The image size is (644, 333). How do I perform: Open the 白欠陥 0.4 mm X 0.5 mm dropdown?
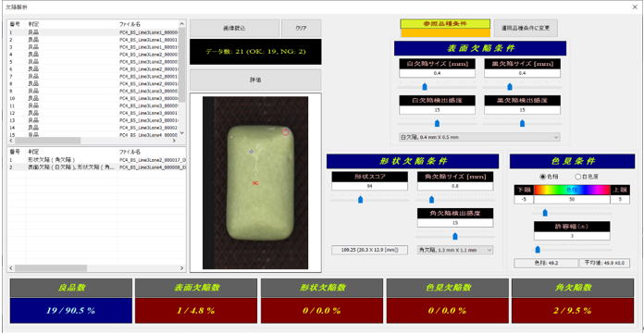(479, 137)
